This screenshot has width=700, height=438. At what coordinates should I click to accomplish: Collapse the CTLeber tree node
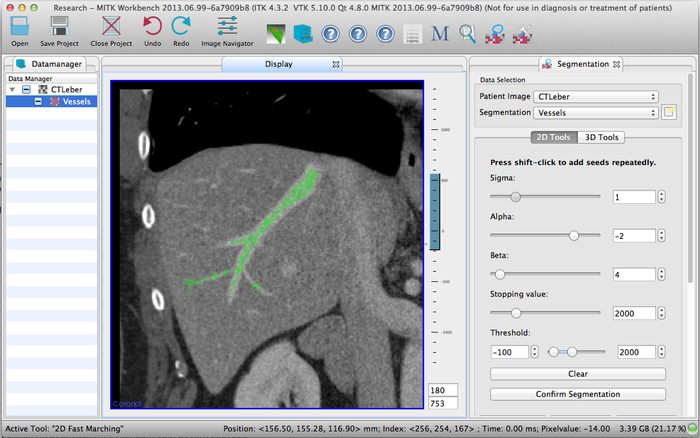[12, 89]
